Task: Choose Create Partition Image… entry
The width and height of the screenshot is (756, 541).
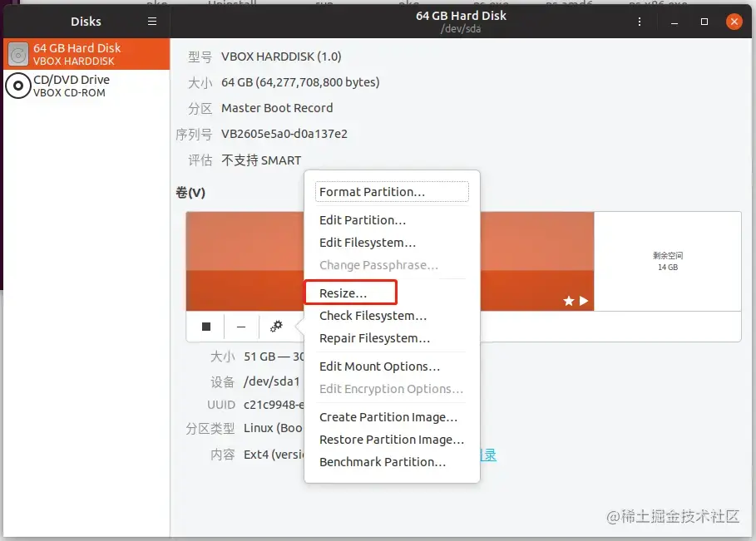Action: point(392,417)
